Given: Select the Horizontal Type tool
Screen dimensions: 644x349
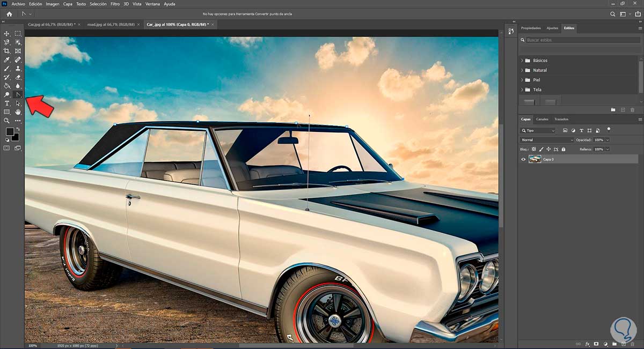Looking at the screenshot, I should pyautogui.click(x=7, y=103).
